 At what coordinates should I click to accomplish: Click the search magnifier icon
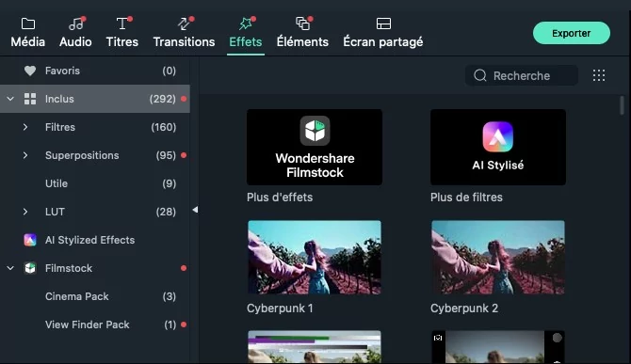(479, 75)
